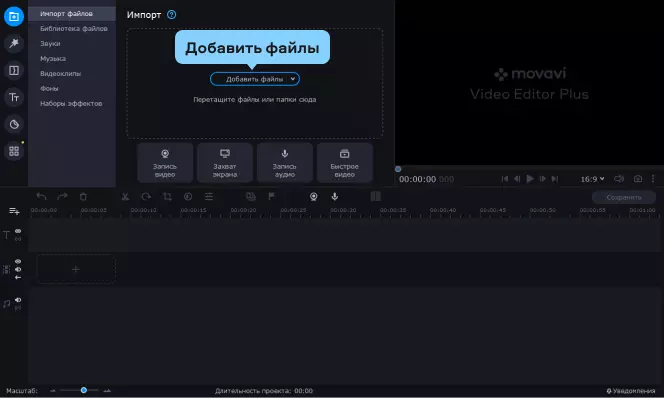Toggle title track visibility eye
Image resolution: width=664 pixels, height=398 pixels.
point(18,231)
